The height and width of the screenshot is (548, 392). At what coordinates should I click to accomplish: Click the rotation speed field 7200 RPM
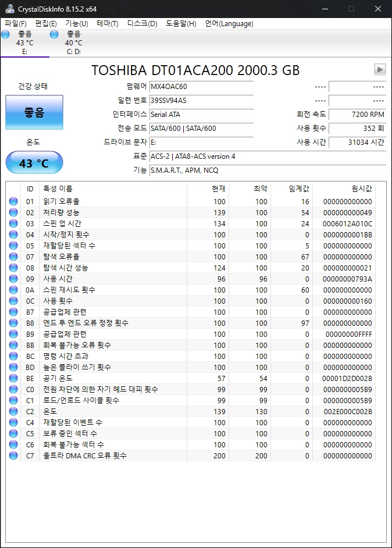click(358, 114)
